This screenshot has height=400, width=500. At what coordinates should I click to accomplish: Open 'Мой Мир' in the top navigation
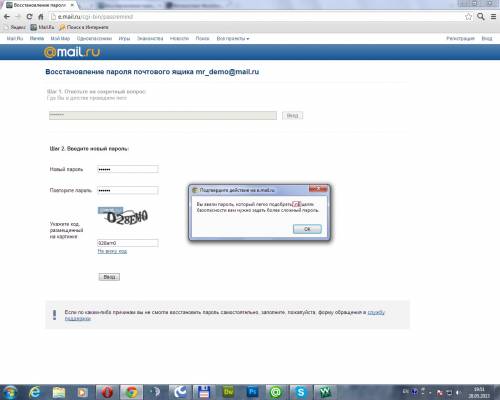60,39
